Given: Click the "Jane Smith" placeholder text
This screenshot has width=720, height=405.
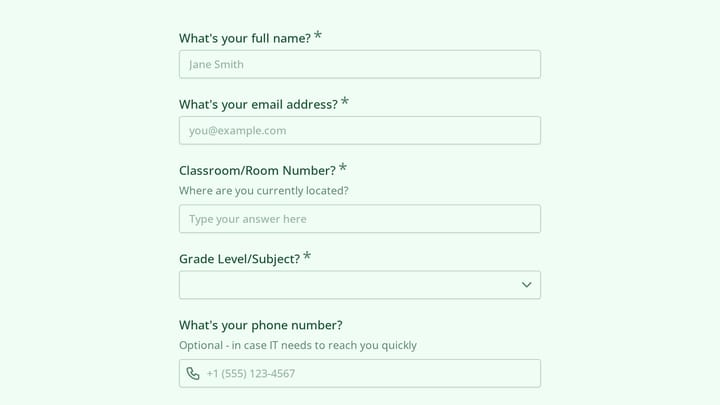Looking at the screenshot, I should tap(216, 64).
